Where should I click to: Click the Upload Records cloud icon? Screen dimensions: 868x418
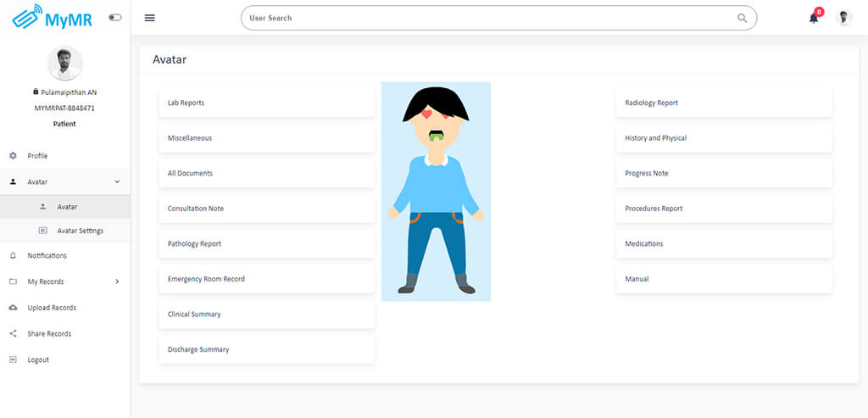(14, 308)
